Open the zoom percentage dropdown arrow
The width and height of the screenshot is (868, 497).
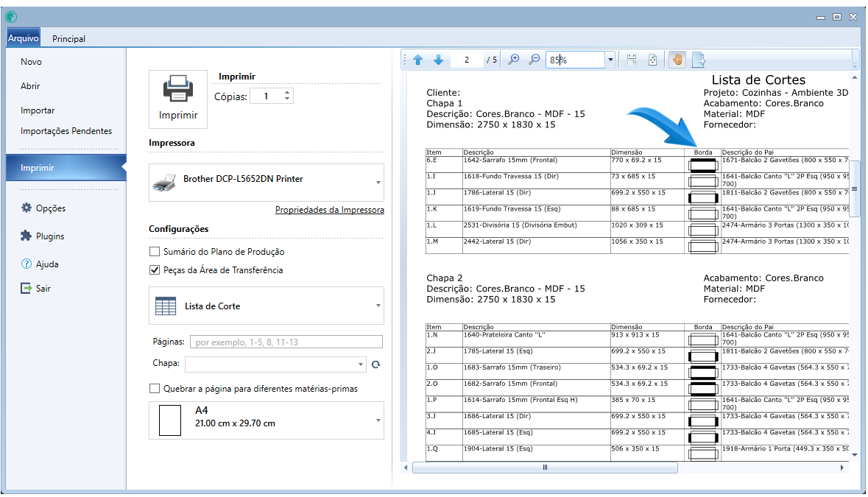610,60
